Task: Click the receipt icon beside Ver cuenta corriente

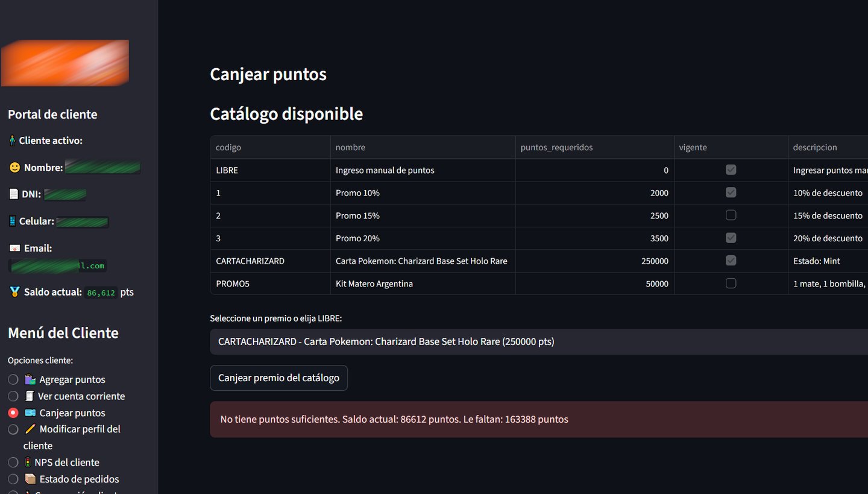Action: point(30,396)
